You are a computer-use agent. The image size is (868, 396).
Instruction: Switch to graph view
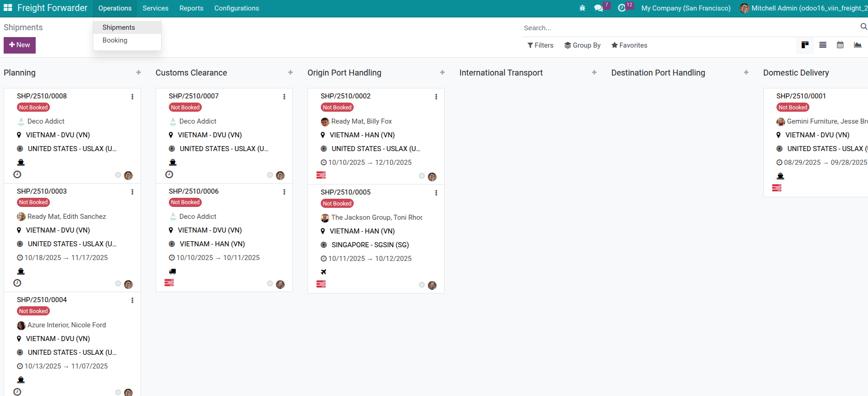(x=857, y=45)
